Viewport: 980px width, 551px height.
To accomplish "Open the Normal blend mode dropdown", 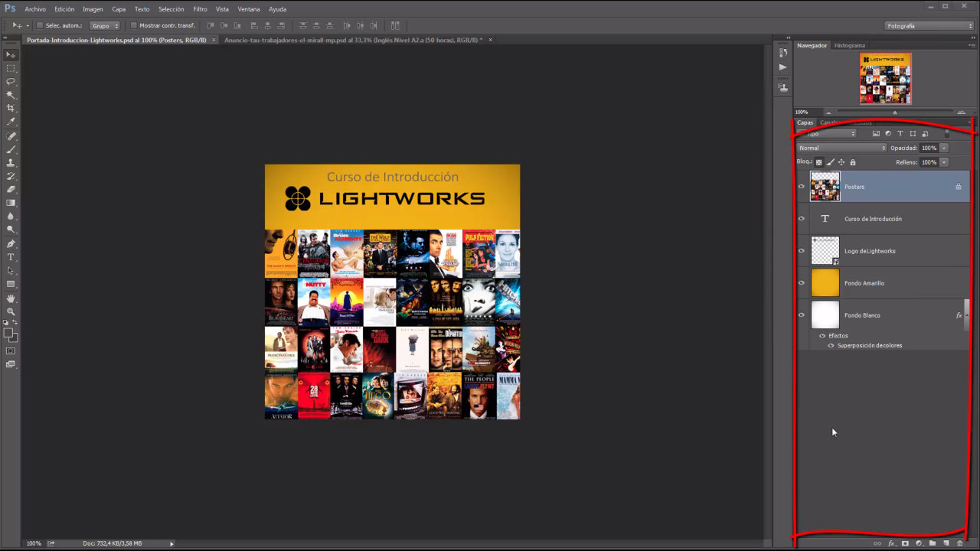I will pos(841,148).
